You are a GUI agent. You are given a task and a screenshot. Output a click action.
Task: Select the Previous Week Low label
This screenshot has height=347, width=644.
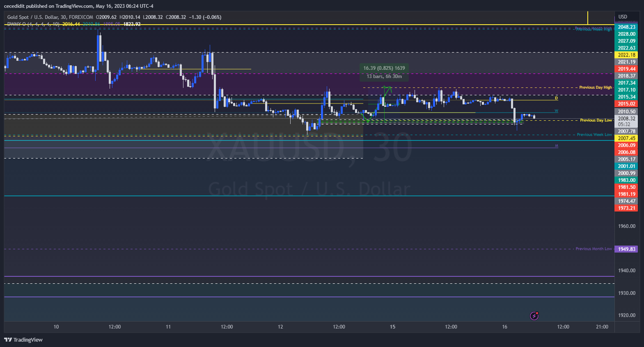(594, 135)
